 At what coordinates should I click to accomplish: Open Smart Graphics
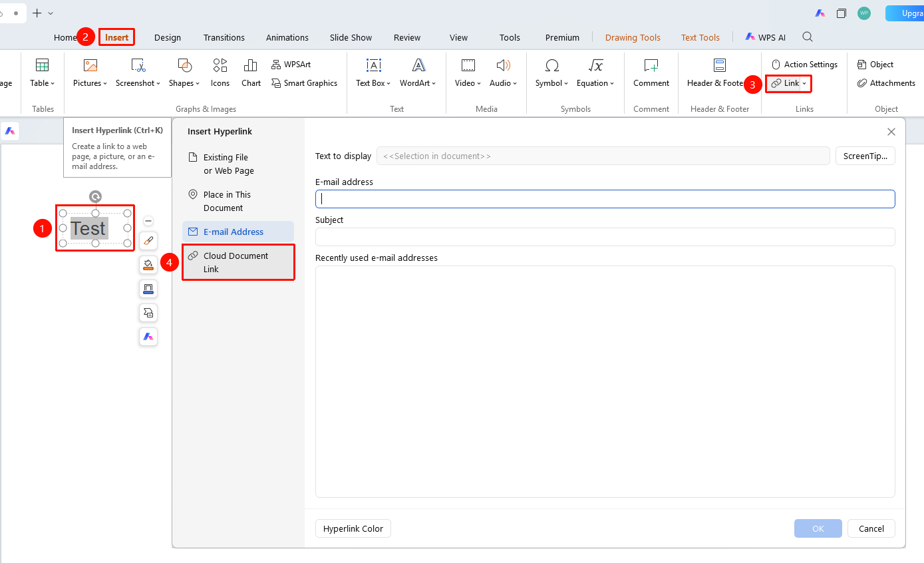304,83
